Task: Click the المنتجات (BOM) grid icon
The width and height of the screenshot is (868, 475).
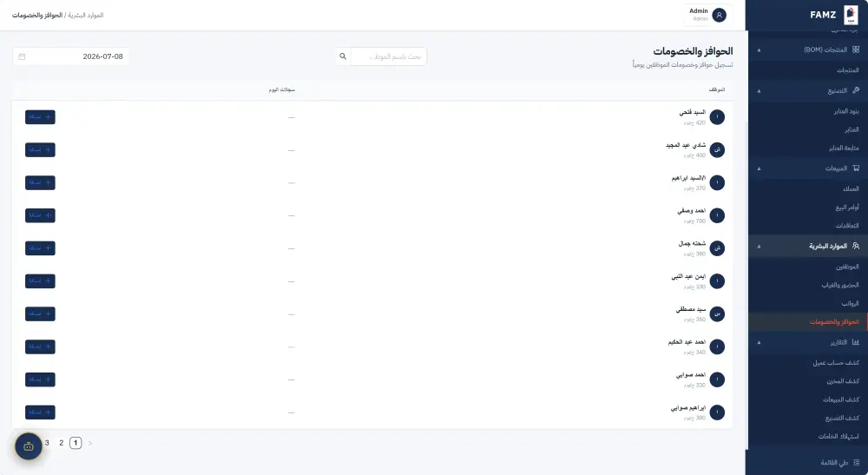Action: pos(856,49)
